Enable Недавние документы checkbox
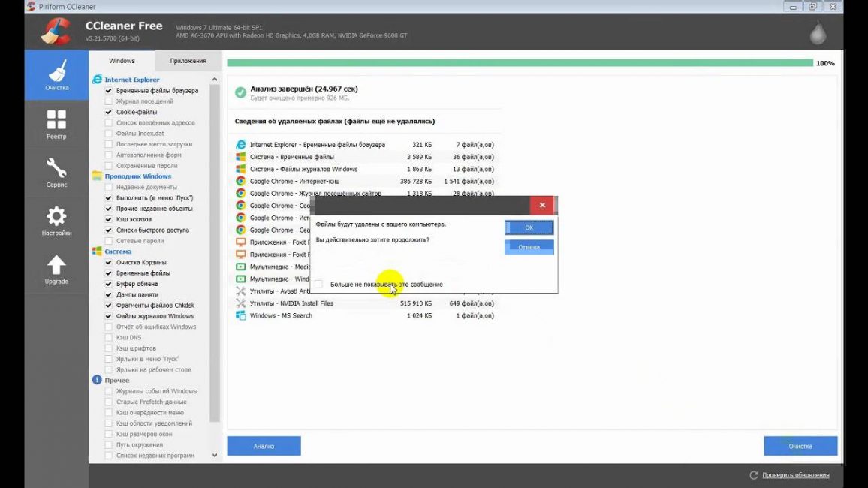The width and height of the screenshot is (868, 488). [x=108, y=187]
